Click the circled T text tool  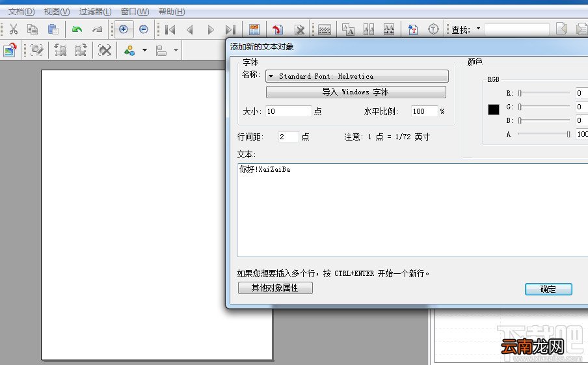(433, 29)
